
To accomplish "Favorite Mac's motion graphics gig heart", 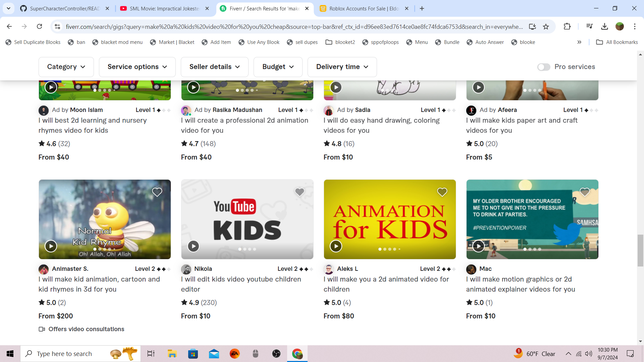I will (585, 192).
